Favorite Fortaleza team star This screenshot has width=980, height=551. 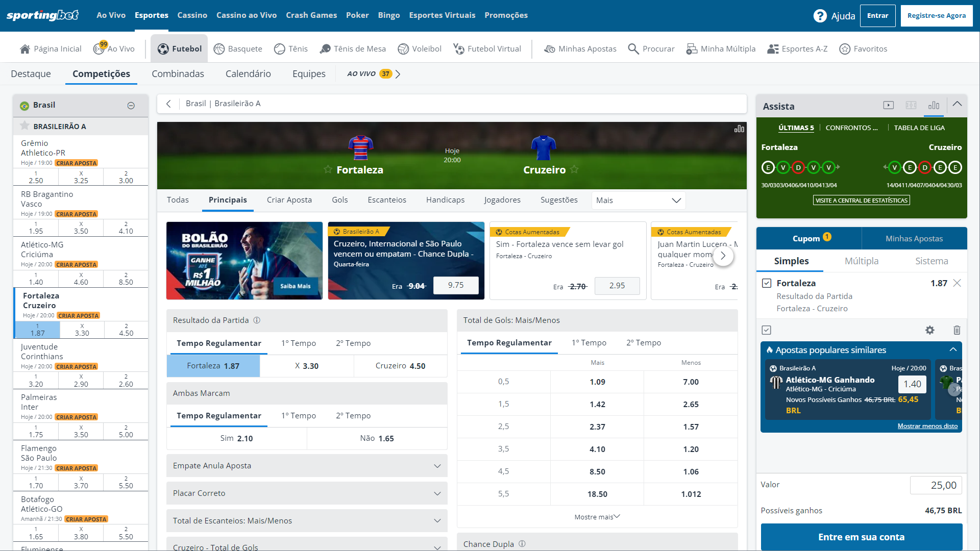click(x=328, y=169)
